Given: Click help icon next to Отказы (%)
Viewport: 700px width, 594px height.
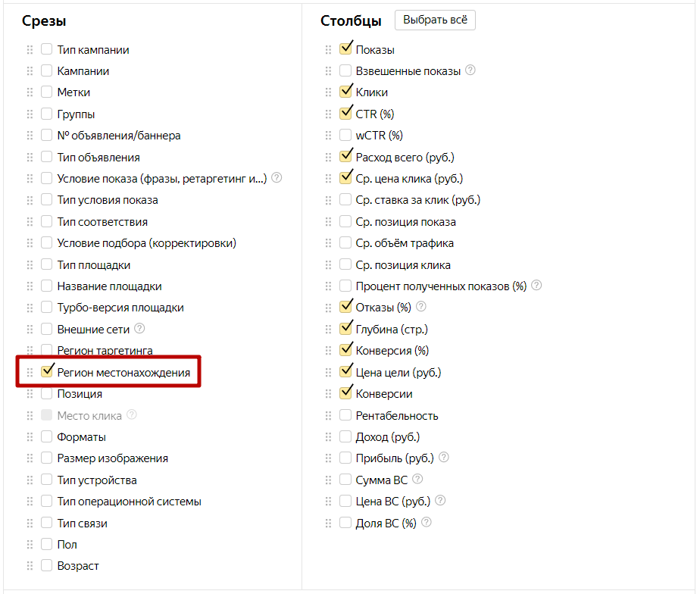Looking at the screenshot, I should tap(421, 307).
